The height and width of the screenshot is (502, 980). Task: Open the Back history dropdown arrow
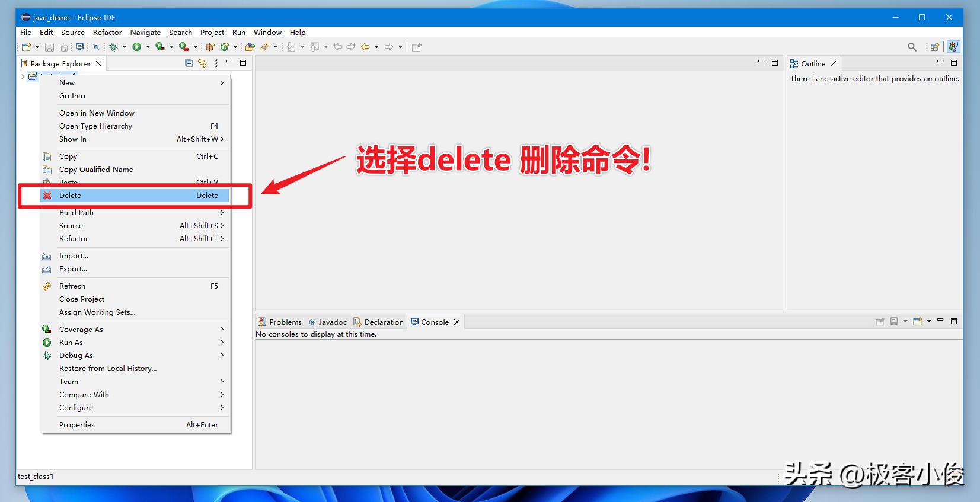coord(377,47)
